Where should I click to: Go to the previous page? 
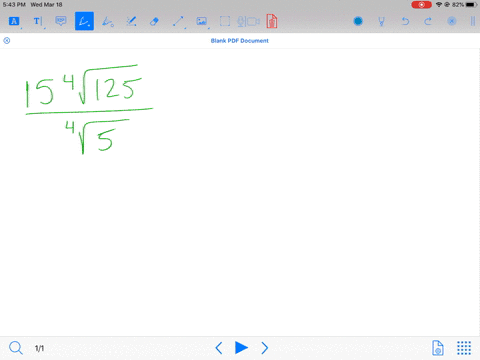[x=219, y=348]
